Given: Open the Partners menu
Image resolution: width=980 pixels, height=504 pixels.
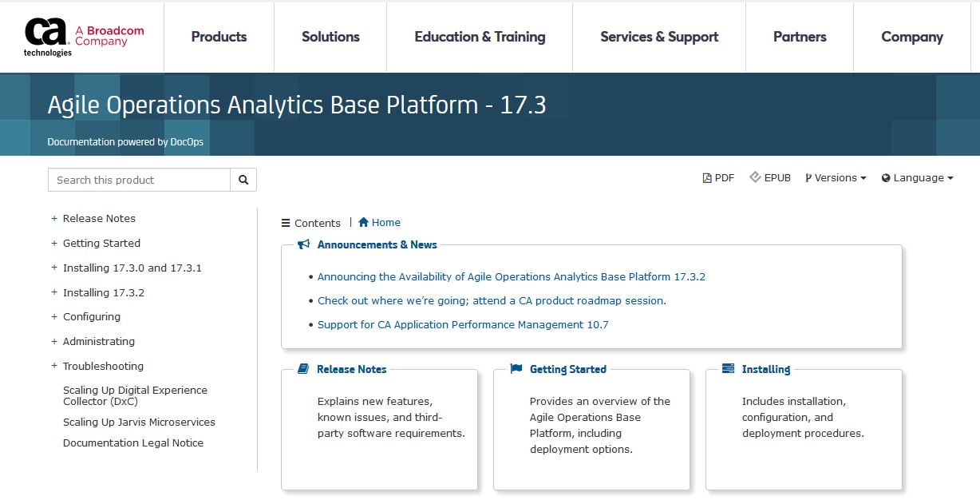Looking at the screenshot, I should click(x=800, y=37).
